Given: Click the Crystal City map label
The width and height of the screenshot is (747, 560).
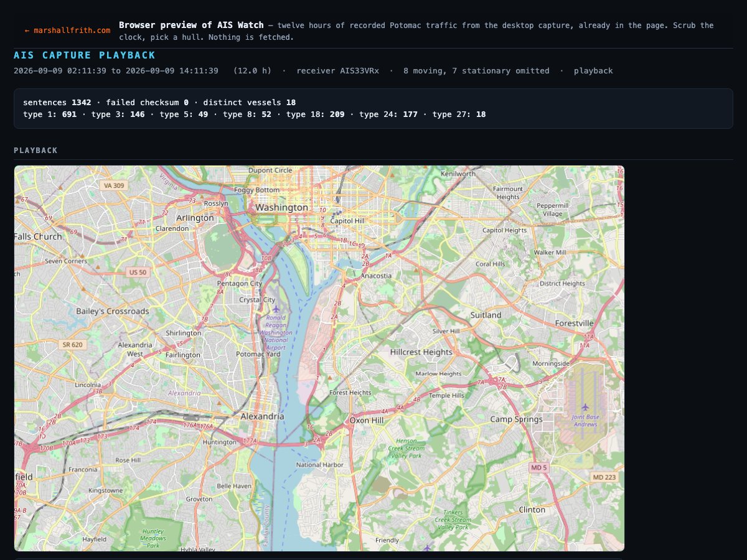Looking at the screenshot, I should coord(257,300).
